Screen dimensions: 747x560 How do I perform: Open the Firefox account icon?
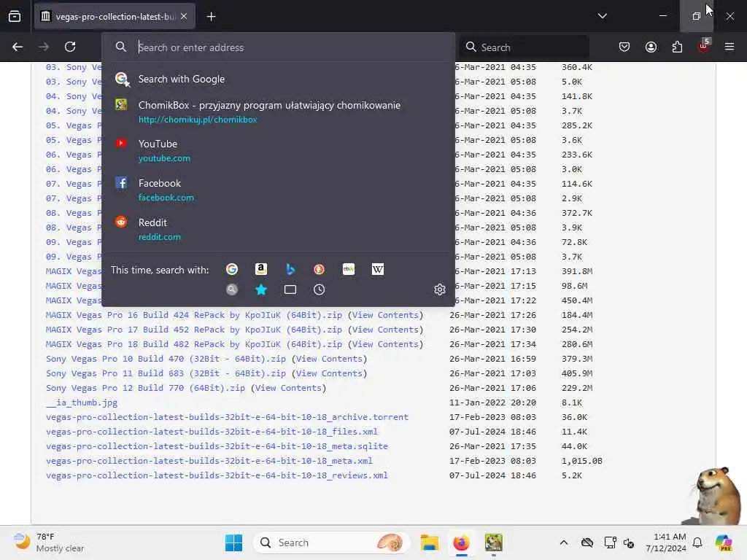651,47
